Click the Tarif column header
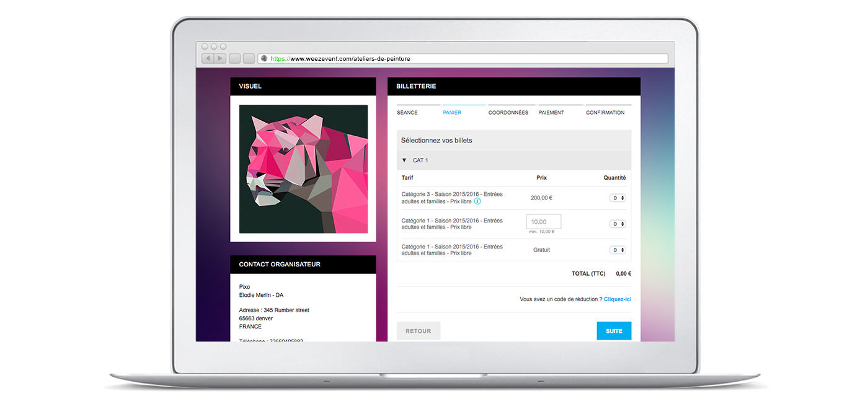The height and width of the screenshot is (417, 868). tap(407, 178)
